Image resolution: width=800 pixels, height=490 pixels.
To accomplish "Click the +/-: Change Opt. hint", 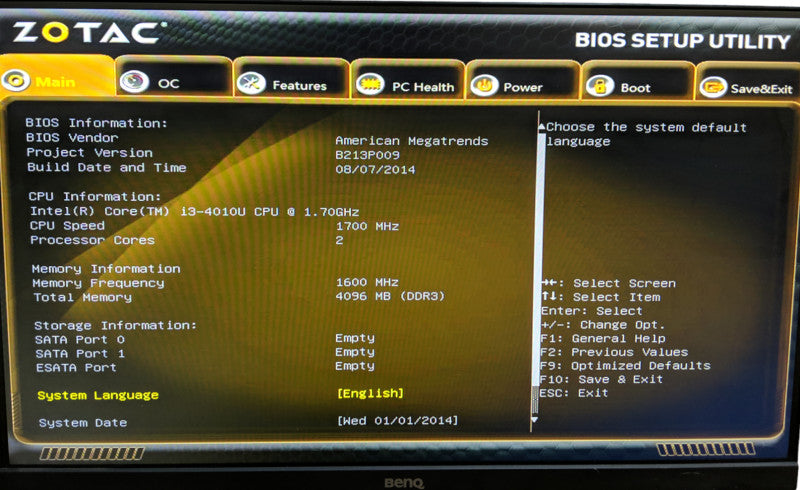I will point(603,325).
